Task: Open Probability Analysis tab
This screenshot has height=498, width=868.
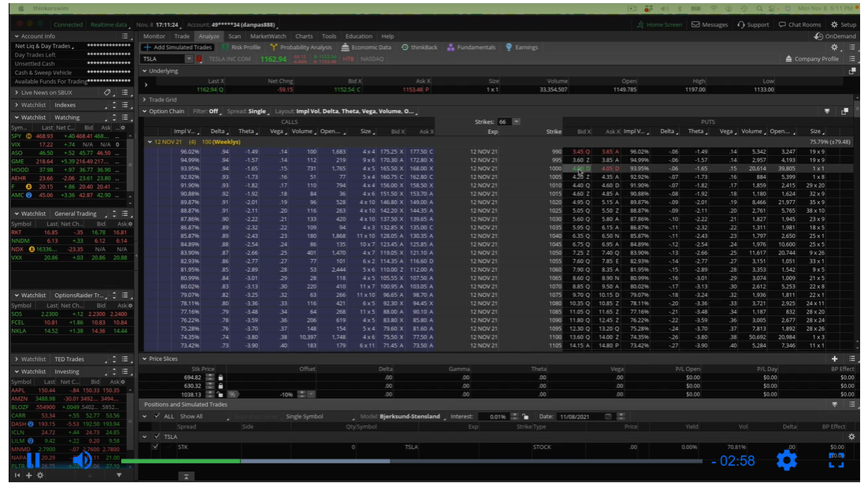Action: coord(301,47)
